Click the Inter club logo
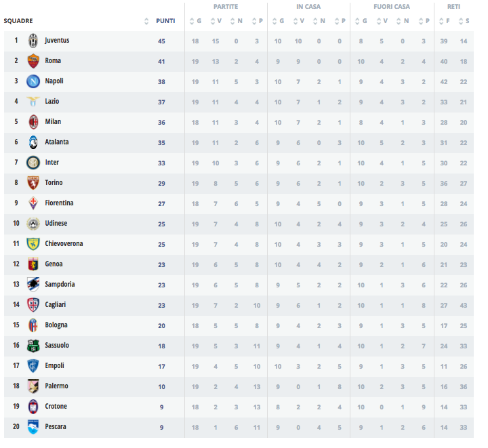Screen dimensions: 488x448 click(x=33, y=163)
